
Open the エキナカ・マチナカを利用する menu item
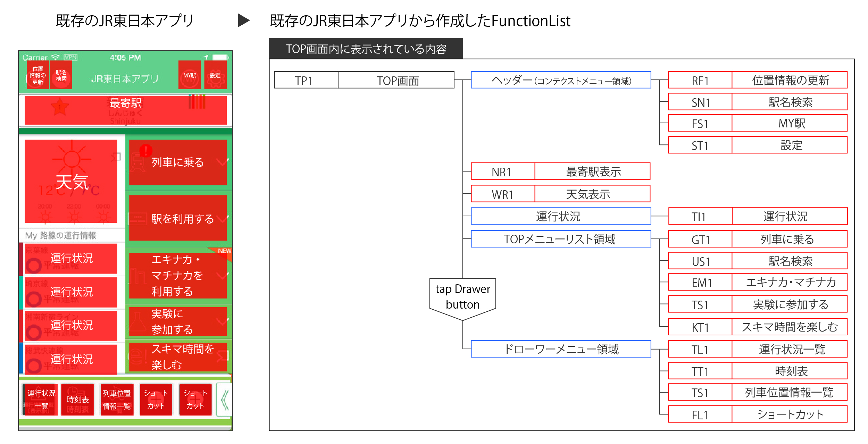(178, 275)
